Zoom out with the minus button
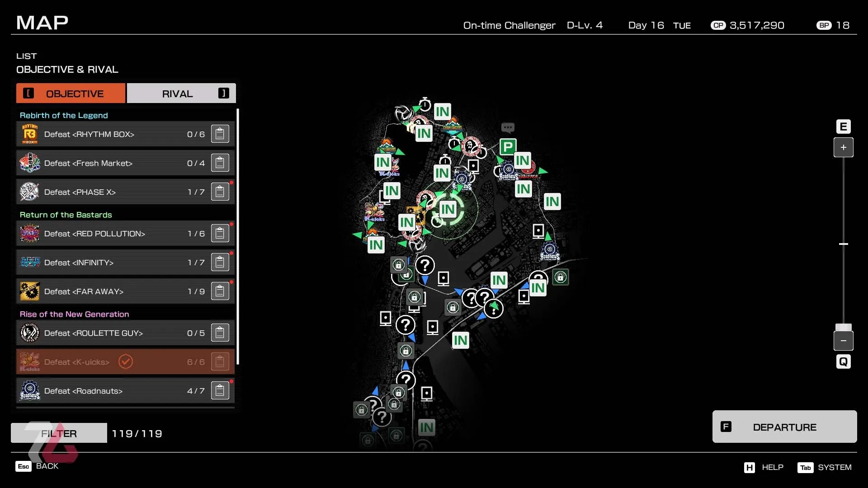The image size is (868, 488). tap(843, 341)
